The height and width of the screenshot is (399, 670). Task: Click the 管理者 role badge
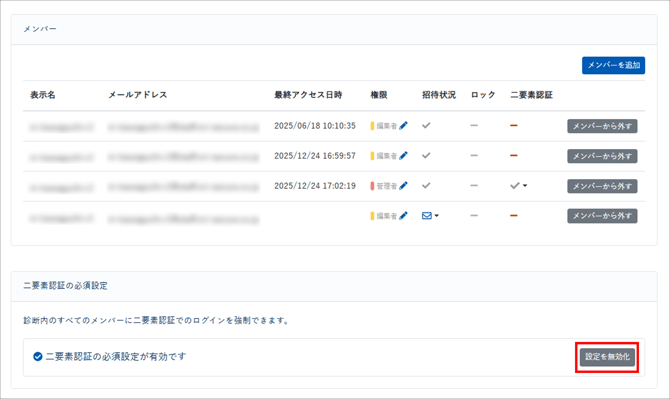[384, 186]
